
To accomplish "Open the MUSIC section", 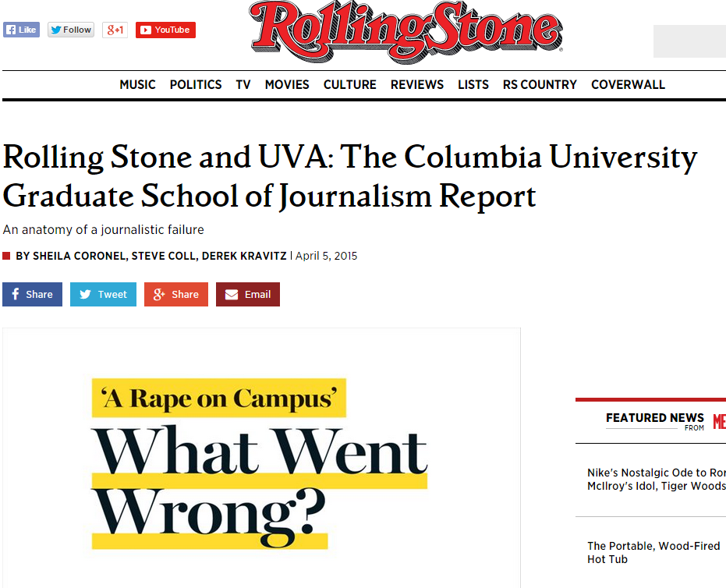I will click(137, 84).
